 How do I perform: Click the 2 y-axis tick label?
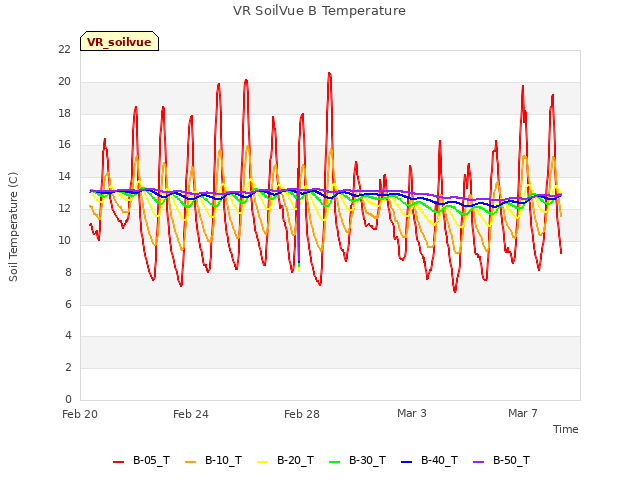(x=68, y=367)
